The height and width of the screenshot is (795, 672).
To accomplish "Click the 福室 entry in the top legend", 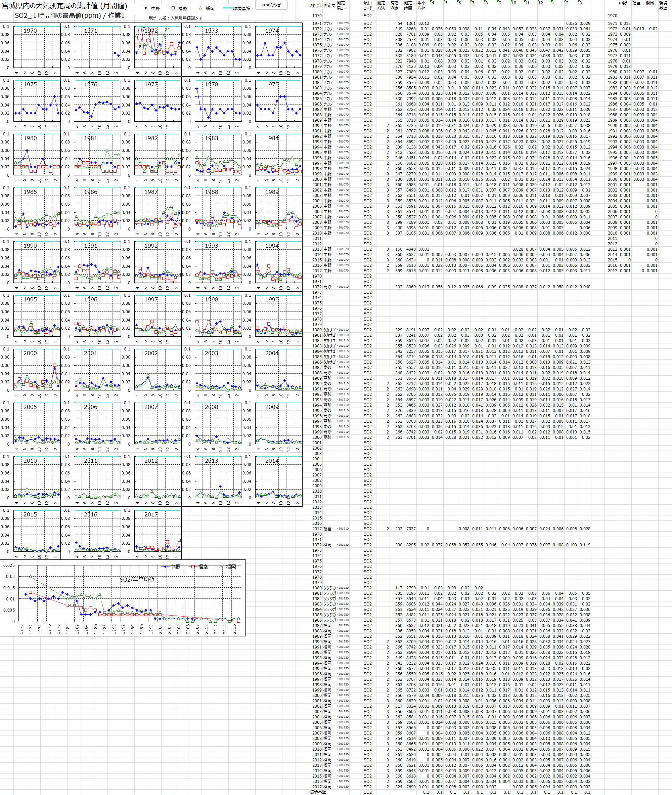I will 178,8.
